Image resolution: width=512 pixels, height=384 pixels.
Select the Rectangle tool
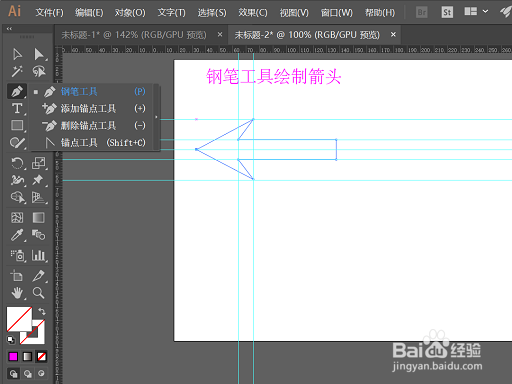pyautogui.click(x=17, y=125)
